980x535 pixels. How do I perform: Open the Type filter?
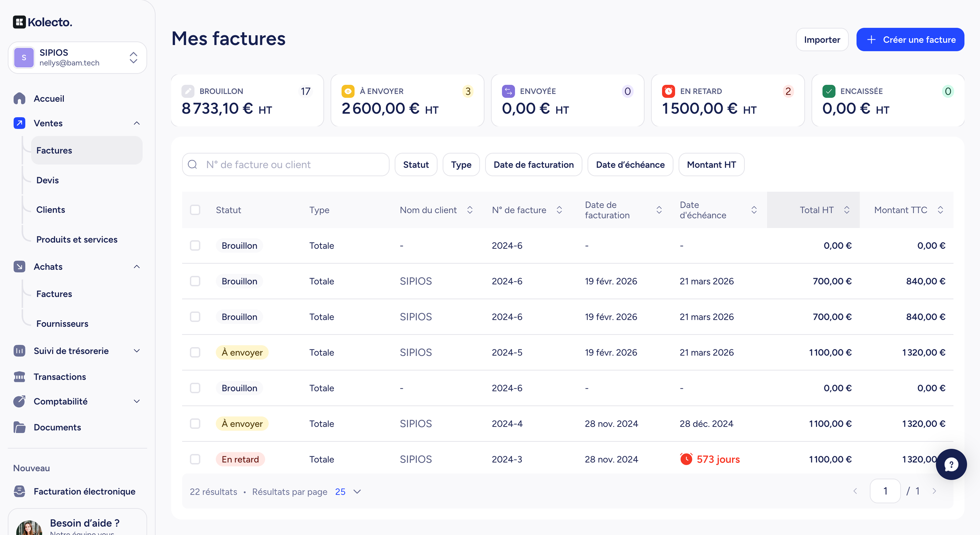pyautogui.click(x=461, y=165)
